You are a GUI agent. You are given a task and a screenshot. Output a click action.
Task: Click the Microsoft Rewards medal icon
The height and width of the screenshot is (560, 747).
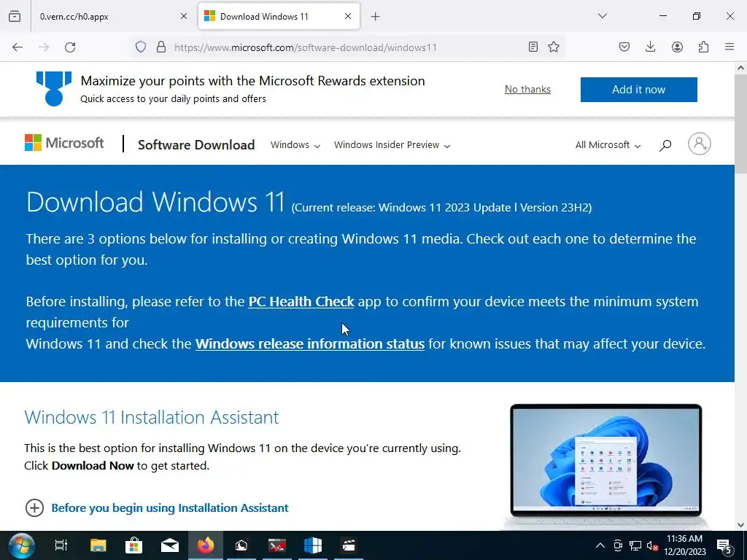click(x=54, y=88)
